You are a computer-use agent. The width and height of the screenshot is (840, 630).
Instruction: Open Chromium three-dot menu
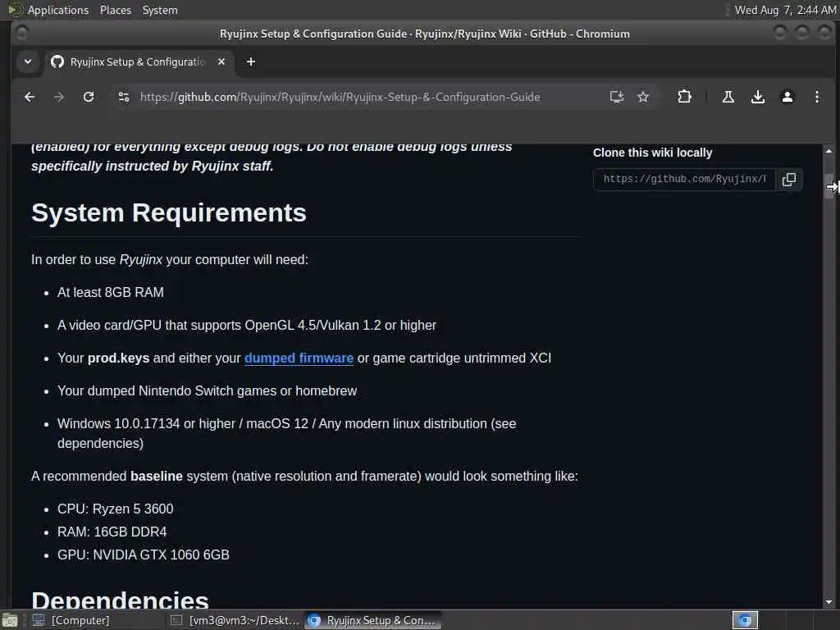[816, 97]
